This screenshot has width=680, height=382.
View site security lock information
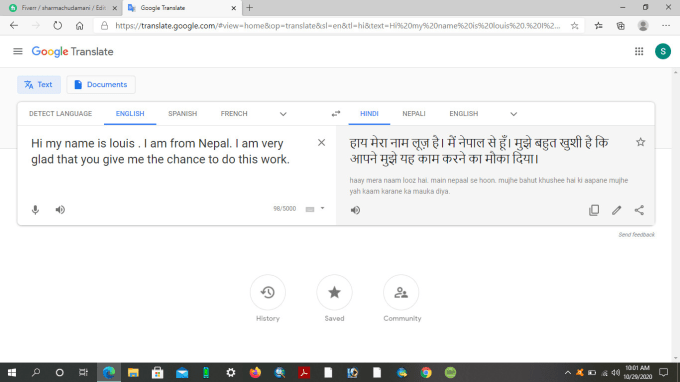105,26
